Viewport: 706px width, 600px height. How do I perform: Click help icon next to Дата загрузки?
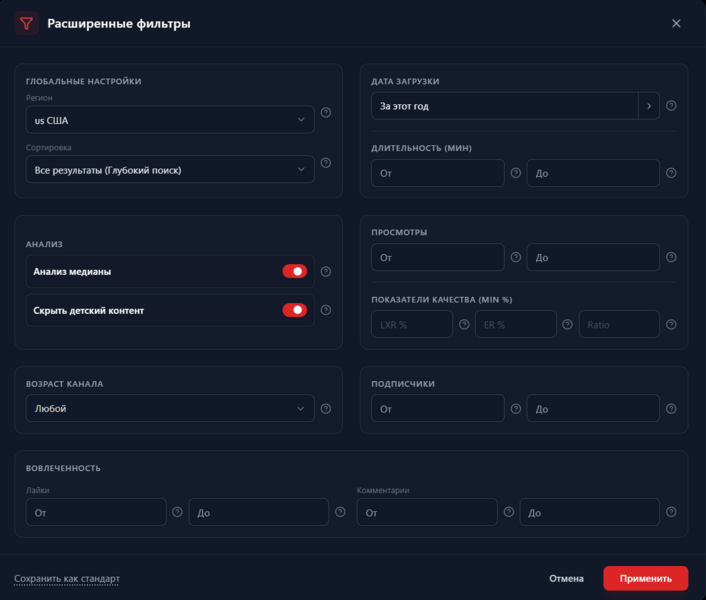click(x=671, y=106)
